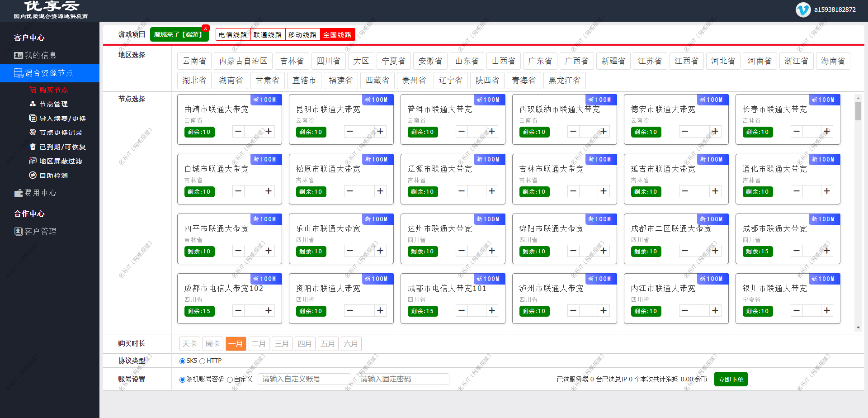The image size is (868, 418).
Task: Select the 四川省 region button
Action: pos(329,61)
